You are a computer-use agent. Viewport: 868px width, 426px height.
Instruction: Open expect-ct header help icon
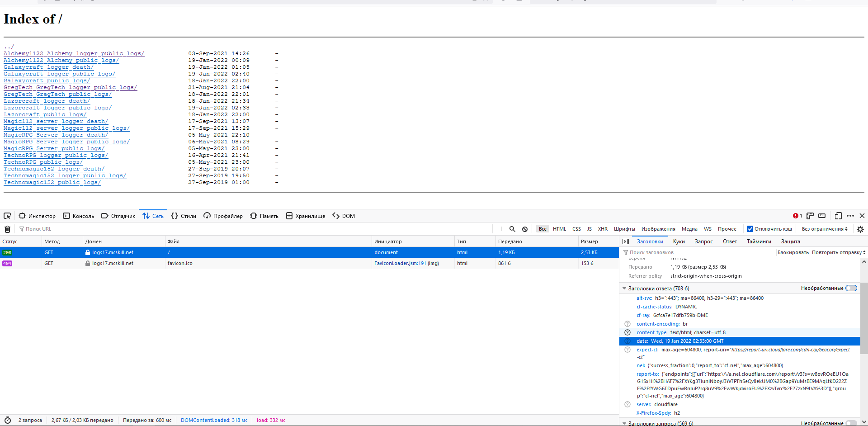click(x=627, y=350)
